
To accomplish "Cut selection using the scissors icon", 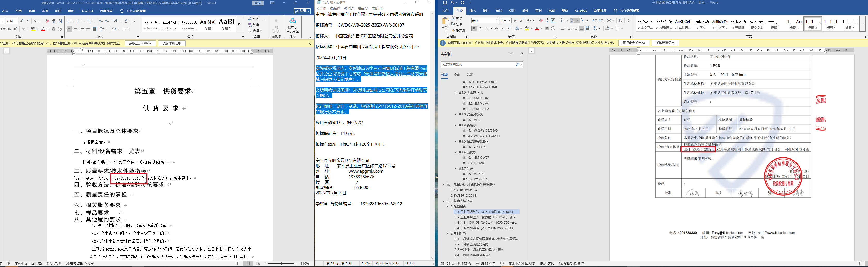I will (x=457, y=19).
